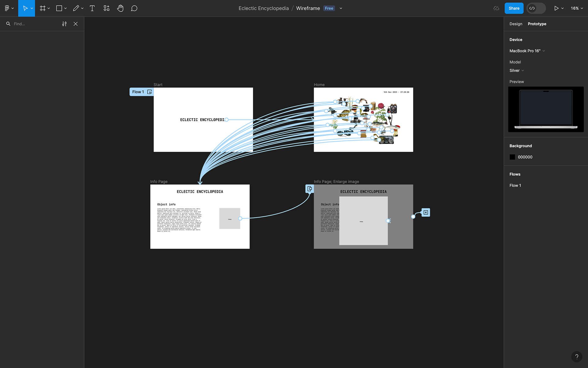Select the Pen tool

point(76,8)
